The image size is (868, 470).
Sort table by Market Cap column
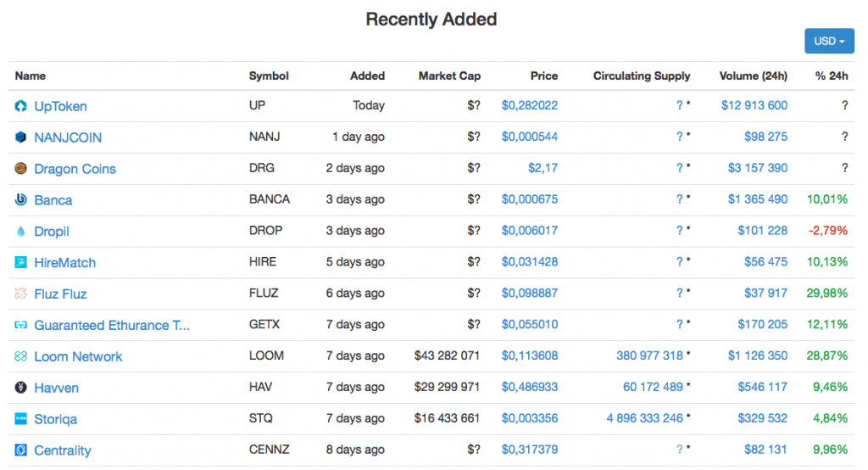pos(449,76)
